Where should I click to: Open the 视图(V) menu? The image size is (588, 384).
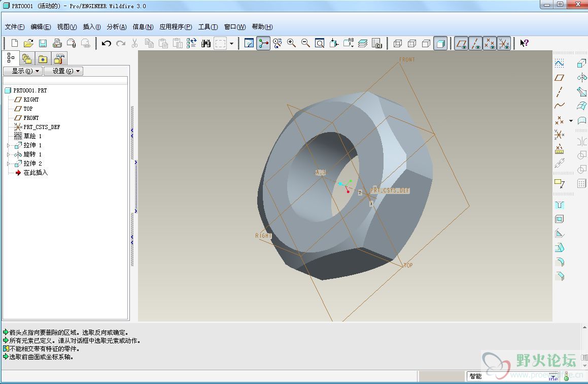67,26
